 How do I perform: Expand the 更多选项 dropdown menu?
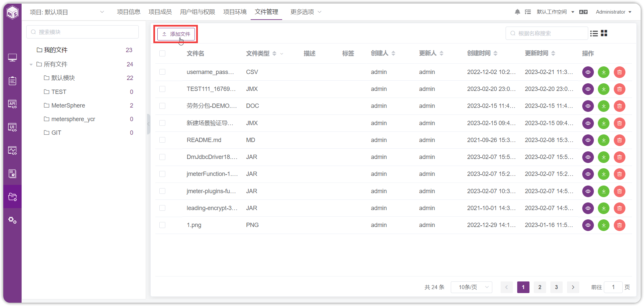[306, 12]
